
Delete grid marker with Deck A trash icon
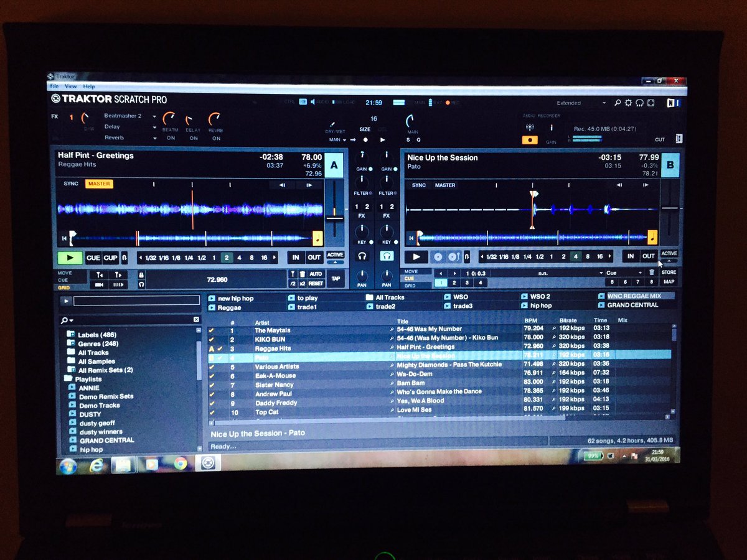(x=302, y=274)
